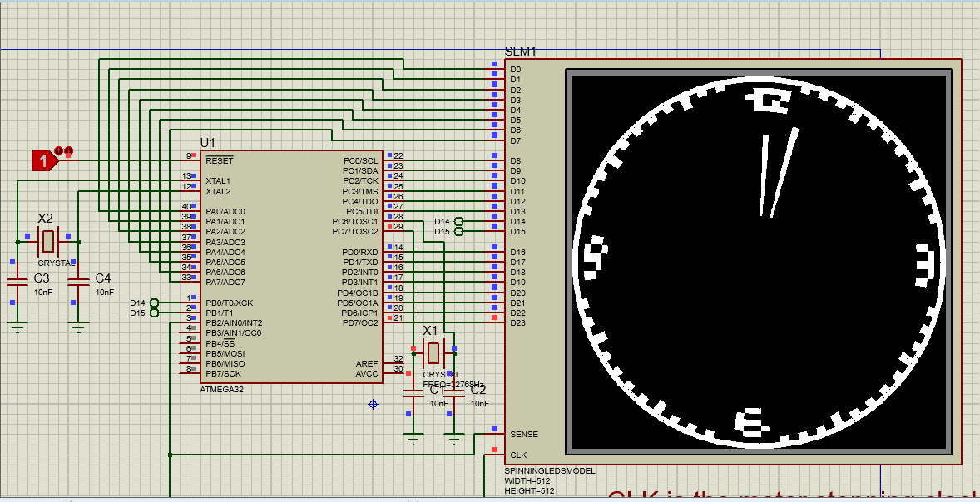The height and width of the screenshot is (502, 980).
Task: Click the PC7/TOSC2 pin label
Action: click(355, 232)
